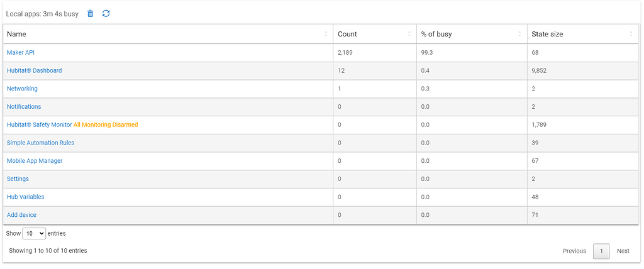Sort table by the Name column arrows
This screenshot has width=644, height=269.
[x=326, y=34]
